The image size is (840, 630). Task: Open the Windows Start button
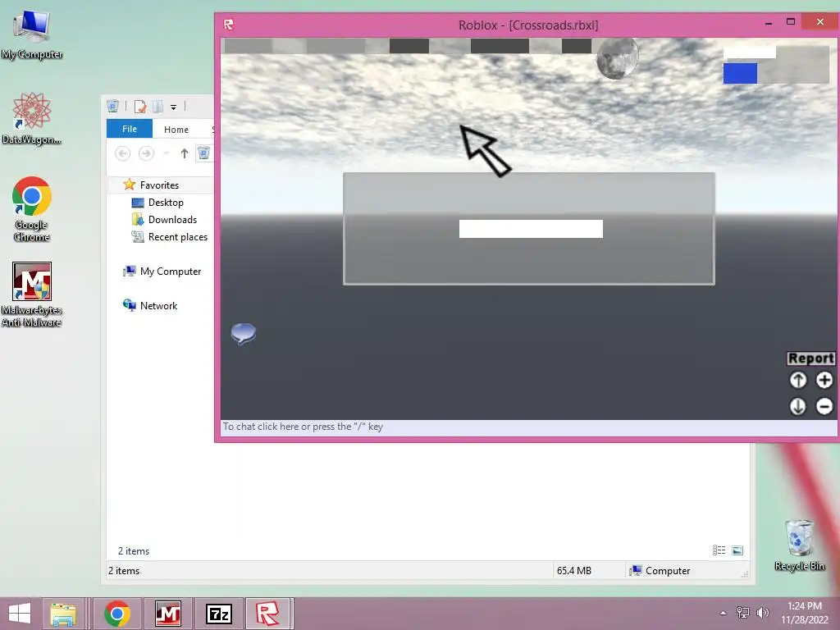20,614
